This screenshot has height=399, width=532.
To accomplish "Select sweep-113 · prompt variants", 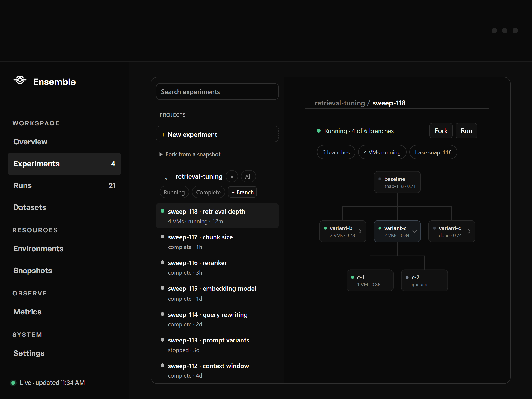I will click(x=217, y=345).
